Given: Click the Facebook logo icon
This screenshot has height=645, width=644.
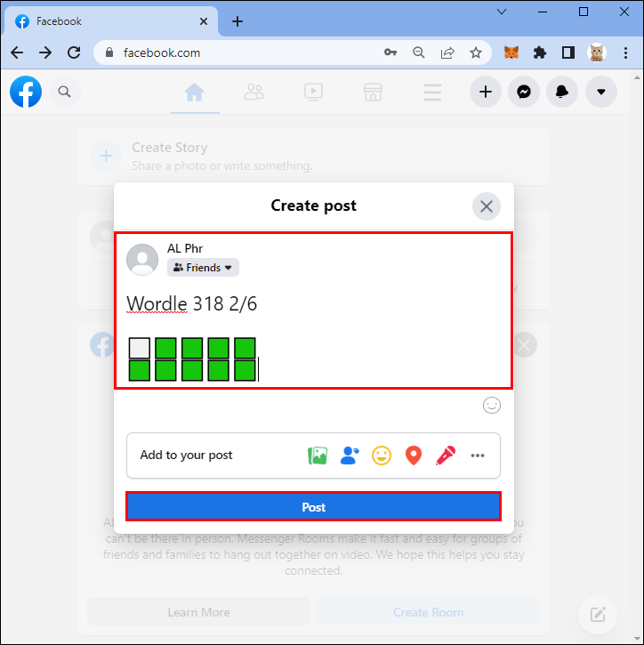Looking at the screenshot, I should 26,92.
